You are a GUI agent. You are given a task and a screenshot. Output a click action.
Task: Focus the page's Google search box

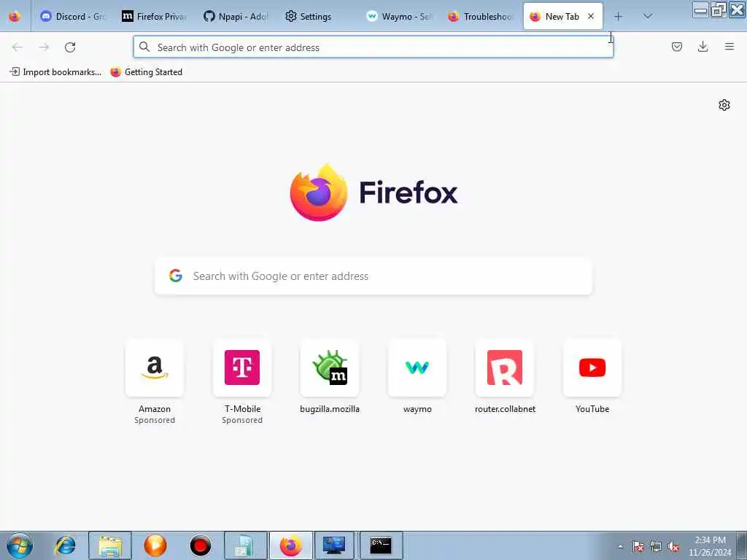click(373, 276)
